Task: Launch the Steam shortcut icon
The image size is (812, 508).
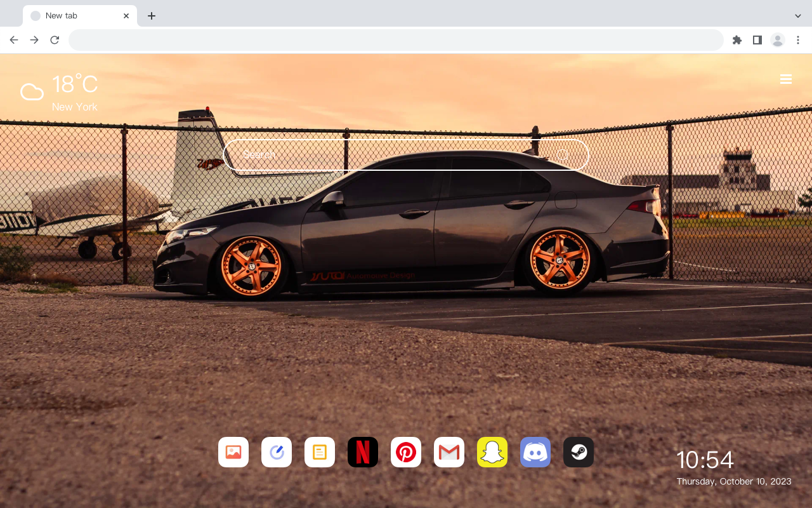Action: tap(579, 452)
